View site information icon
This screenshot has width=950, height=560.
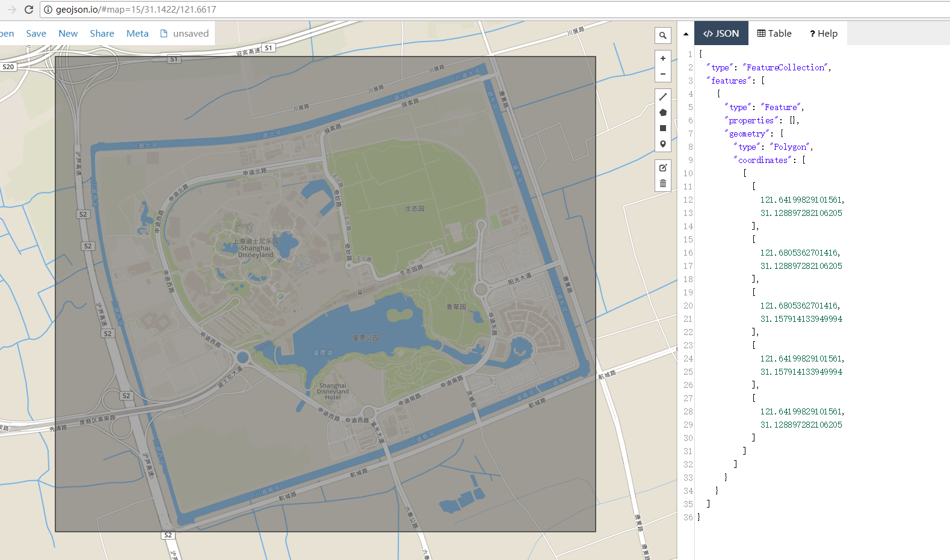[x=48, y=10]
